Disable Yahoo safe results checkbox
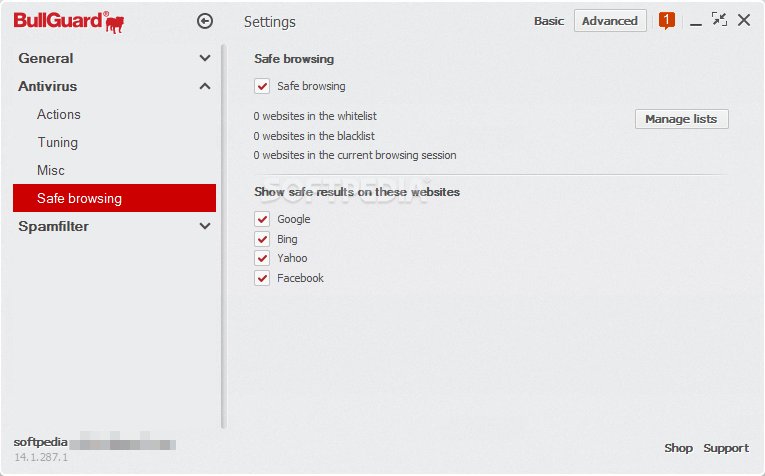 [x=262, y=258]
